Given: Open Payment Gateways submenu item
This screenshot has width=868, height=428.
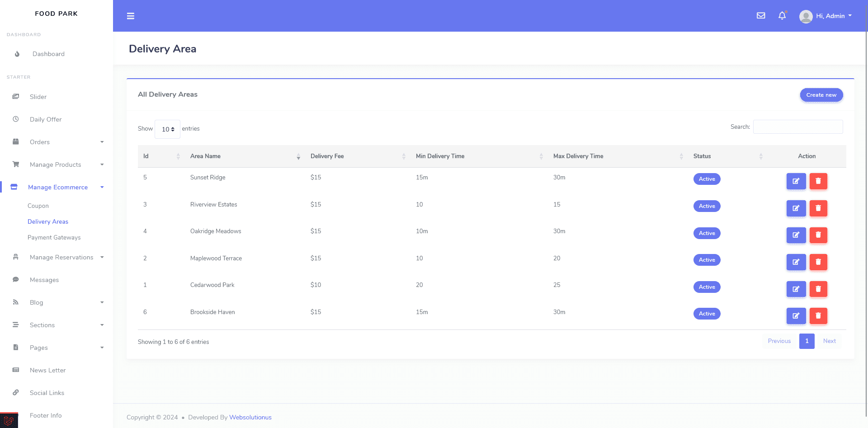Looking at the screenshot, I should coord(54,237).
